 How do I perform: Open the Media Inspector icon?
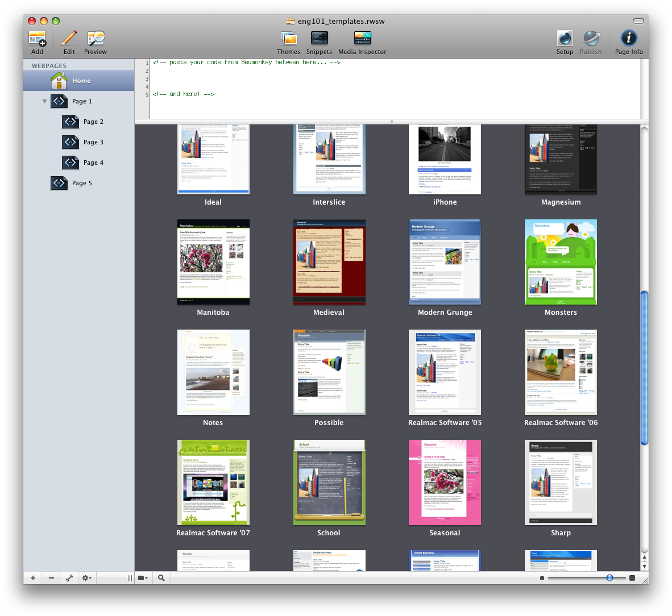point(363,39)
